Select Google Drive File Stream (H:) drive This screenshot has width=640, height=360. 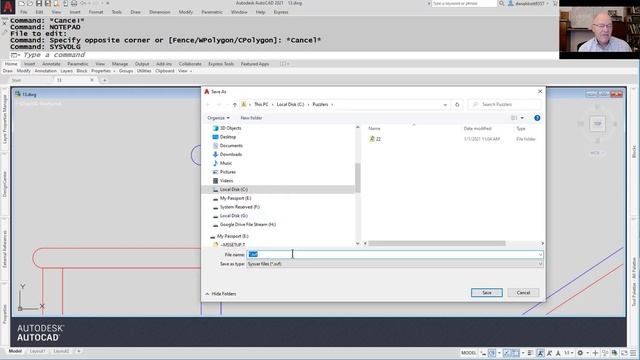click(247, 224)
